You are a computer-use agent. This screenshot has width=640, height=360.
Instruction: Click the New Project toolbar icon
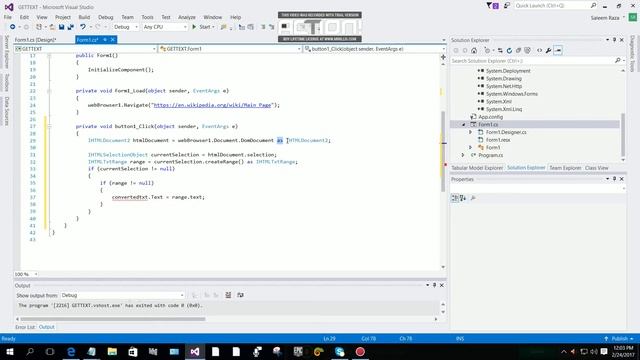point(39,27)
